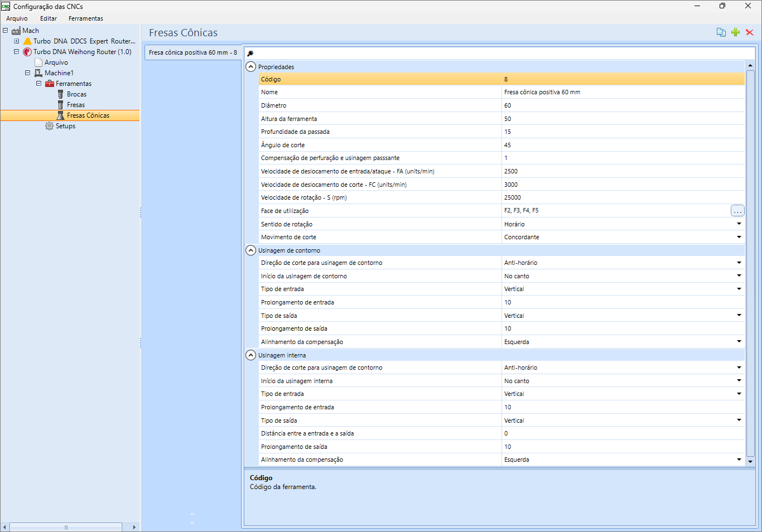Expand Turbo DNA DDCS Expert Router node
The height and width of the screenshot is (532, 762).
pyautogui.click(x=17, y=41)
